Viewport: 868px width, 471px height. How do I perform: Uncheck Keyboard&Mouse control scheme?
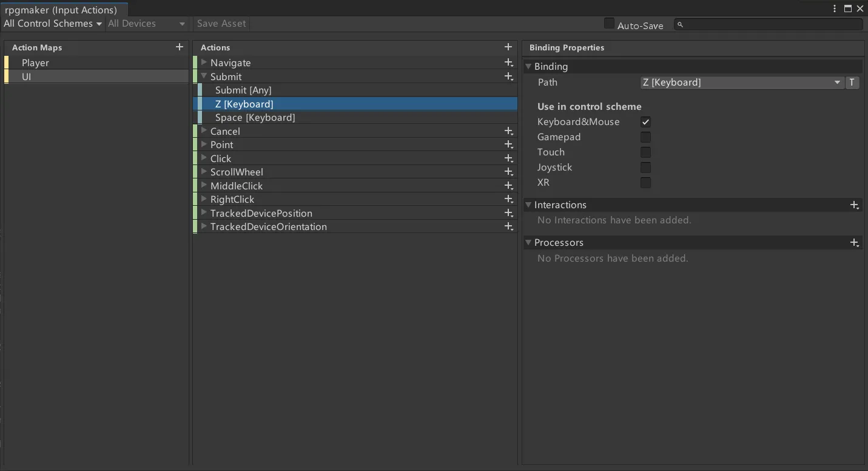click(x=645, y=122)
